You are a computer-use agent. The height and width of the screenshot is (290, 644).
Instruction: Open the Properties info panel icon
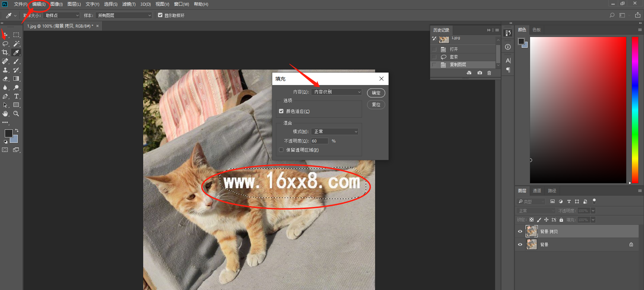508,47
